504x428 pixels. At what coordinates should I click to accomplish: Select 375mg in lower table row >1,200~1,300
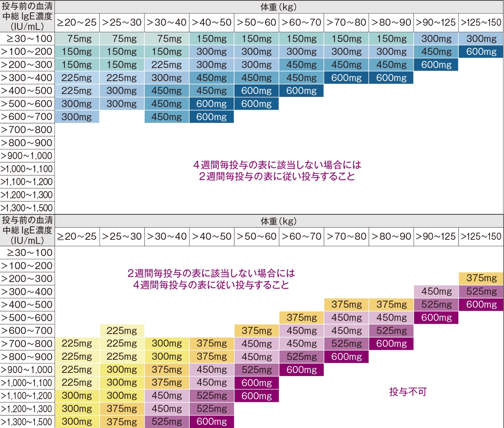click(x=122, y=409)
